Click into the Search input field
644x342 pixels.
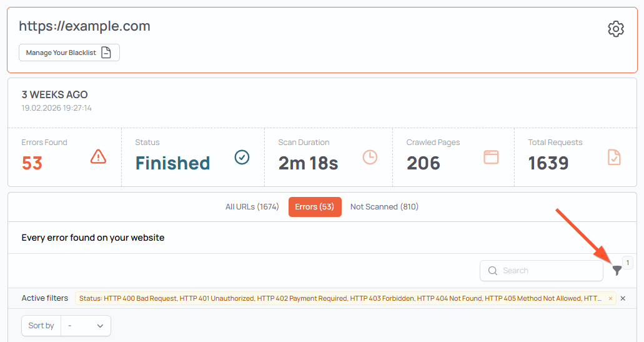click(x=547, y=271)
